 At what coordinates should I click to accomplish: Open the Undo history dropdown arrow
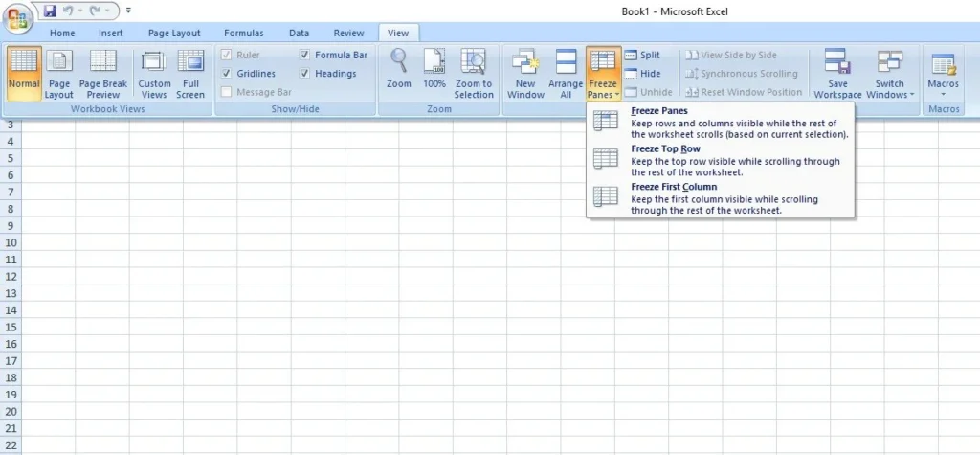click(x=80, y=11)
